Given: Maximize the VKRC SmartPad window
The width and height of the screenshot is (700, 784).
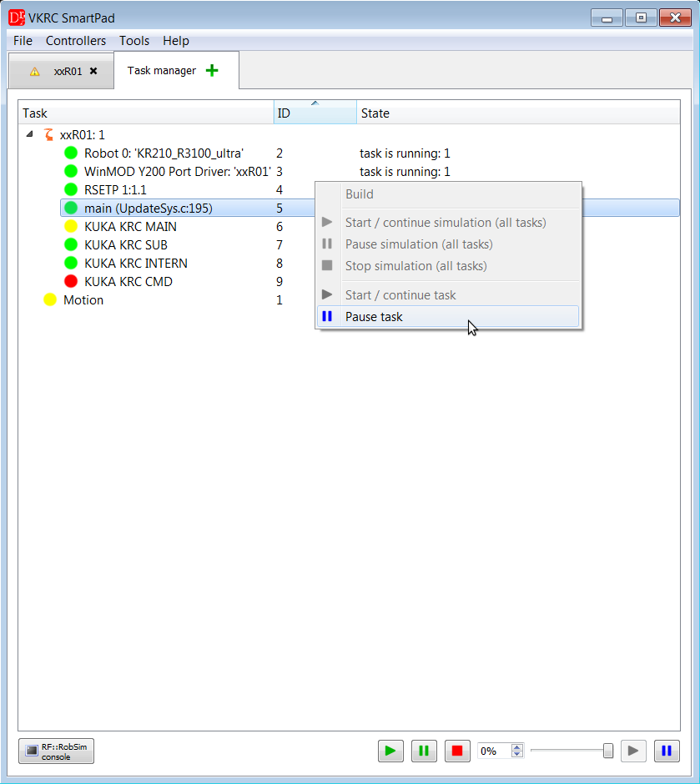Looking at the screenshot, I should (641, 18).
